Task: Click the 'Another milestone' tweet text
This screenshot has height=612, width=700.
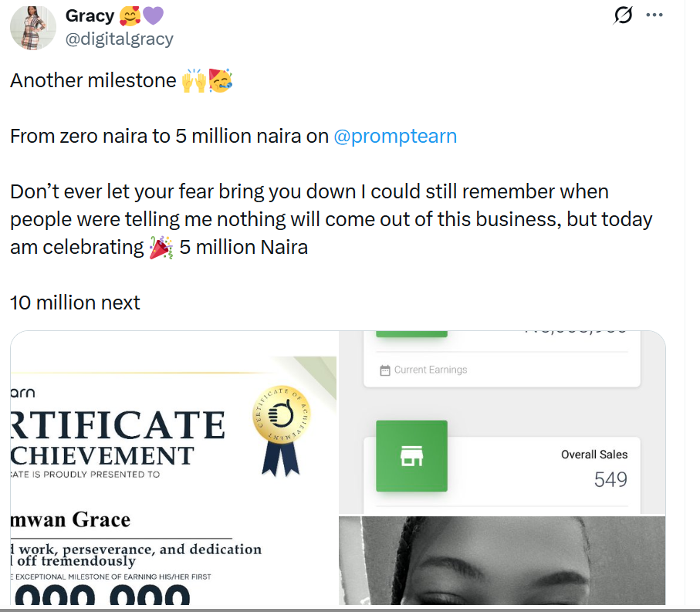Action: click(93, 81)
